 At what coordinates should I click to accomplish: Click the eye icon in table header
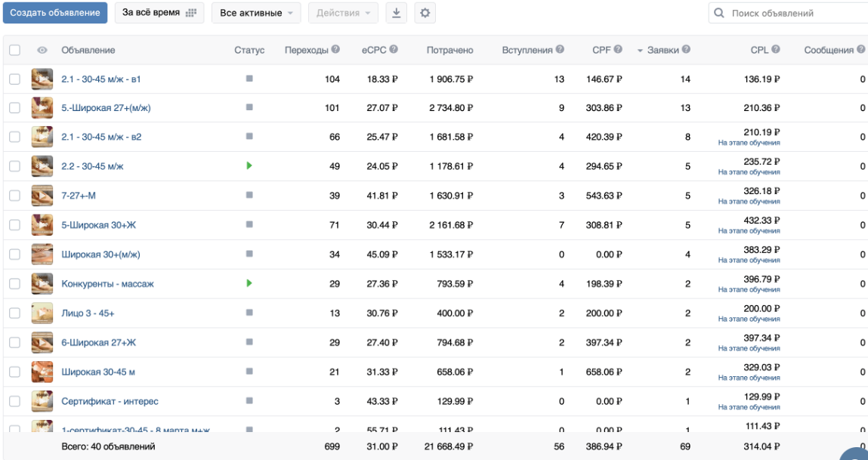42,51
